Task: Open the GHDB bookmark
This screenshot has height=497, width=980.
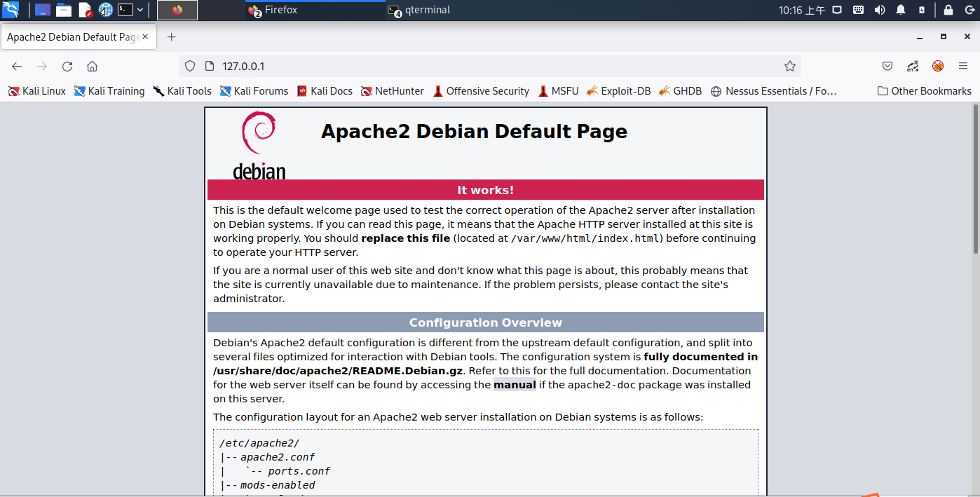Action: (680, 91)
